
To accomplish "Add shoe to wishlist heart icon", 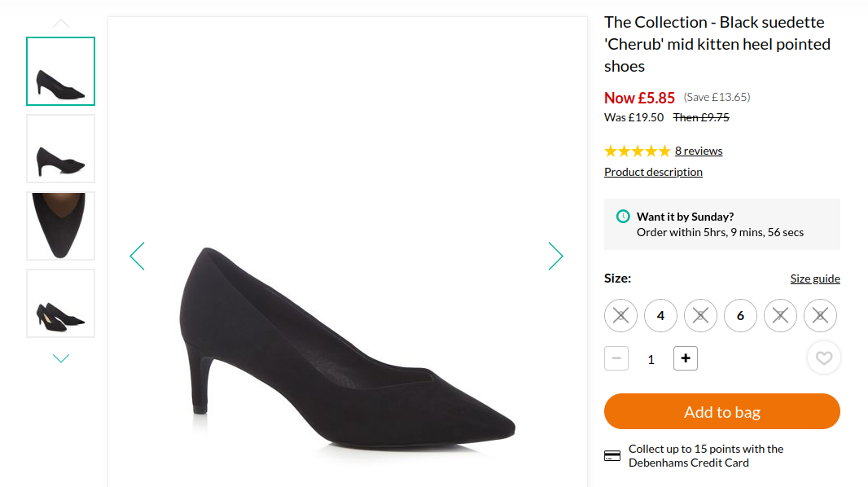I will [823, 358].
